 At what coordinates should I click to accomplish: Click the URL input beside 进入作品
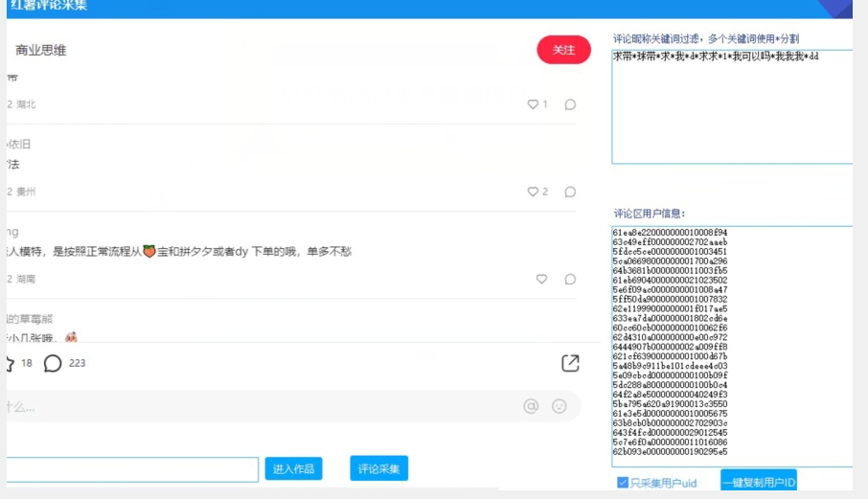[x=132, y=469]
